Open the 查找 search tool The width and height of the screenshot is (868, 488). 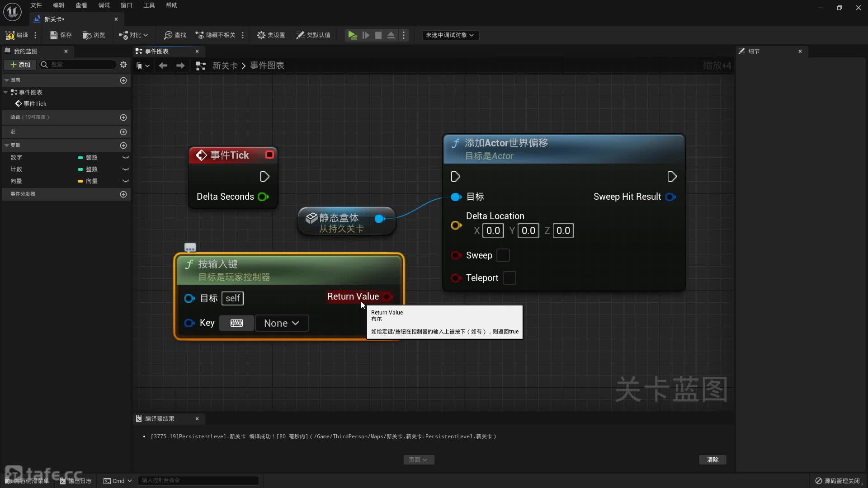tap(175, 35)
